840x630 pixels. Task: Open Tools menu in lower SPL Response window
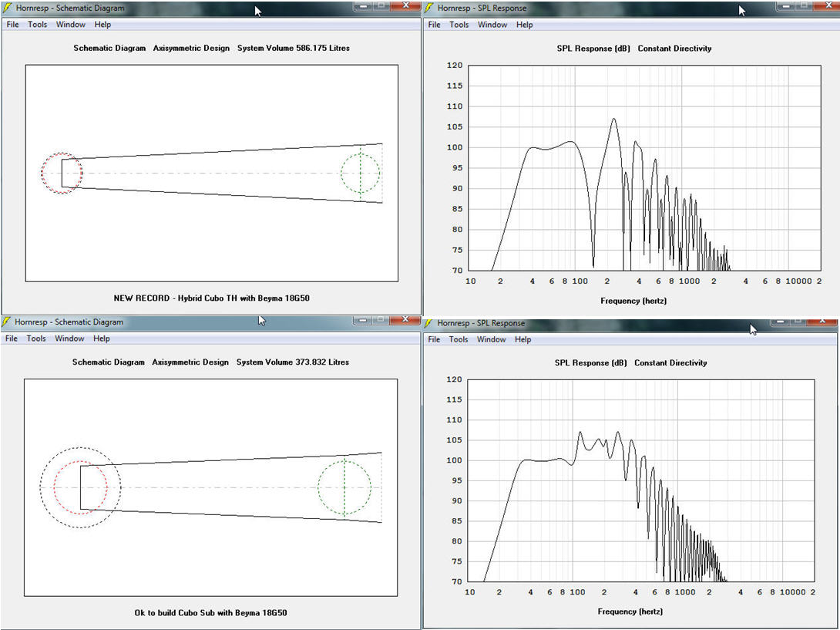pos(458,339)
